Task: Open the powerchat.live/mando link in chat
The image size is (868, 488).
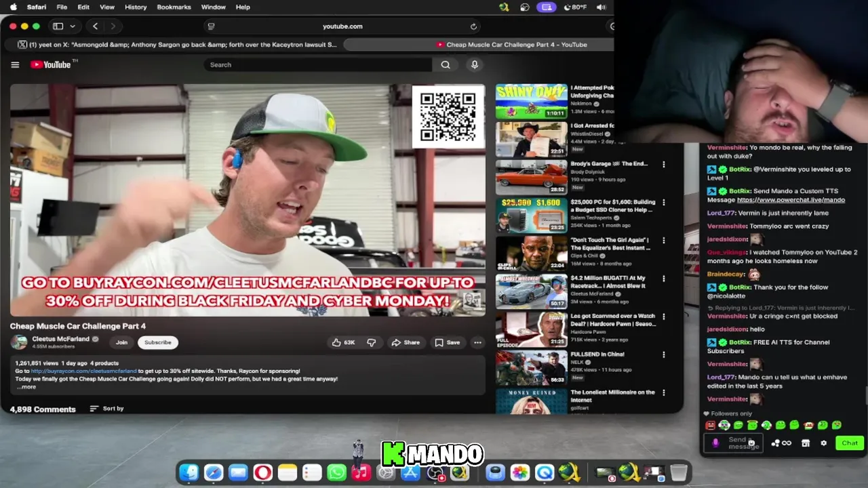Action: pos(791,200)
